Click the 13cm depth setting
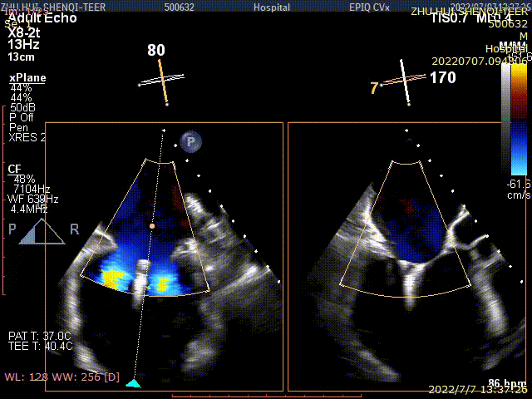This screenshot has height=399, width=532. tap(22, 57)
